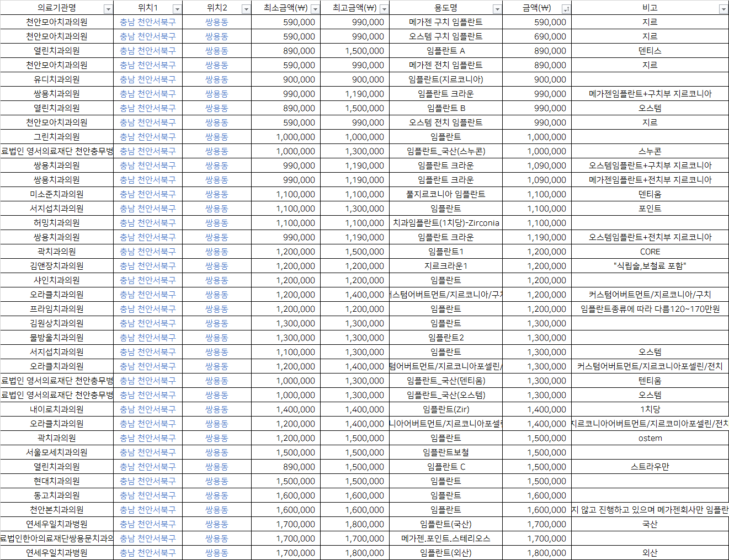Screen dimensions: 729x560
Task: Select the 임플란트종류에 따라 다름120~170만원 cell
Action: click(x=650, y=309)
